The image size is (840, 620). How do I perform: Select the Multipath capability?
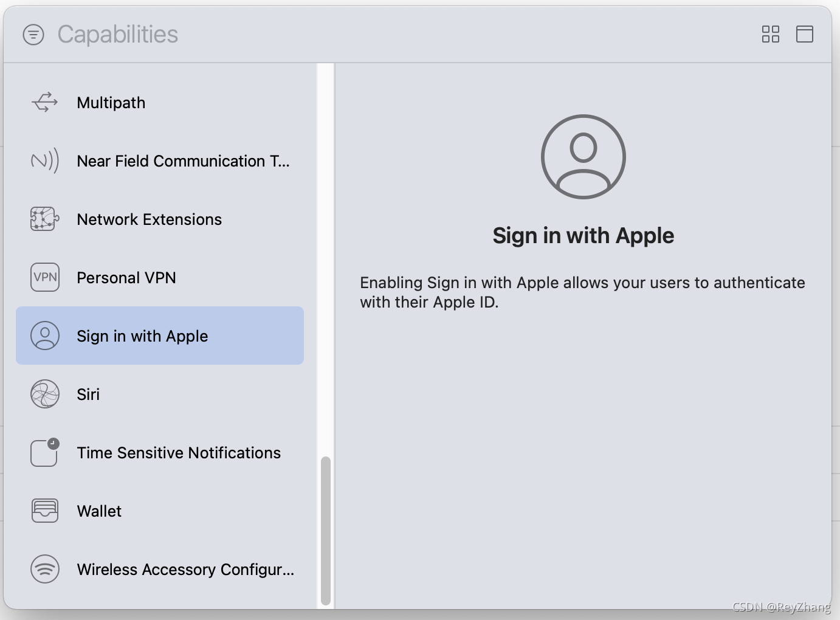coord(160,103)
